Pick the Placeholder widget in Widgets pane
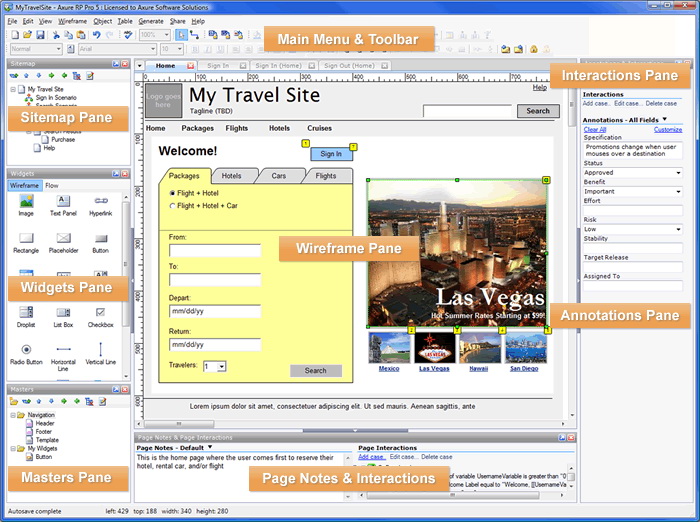The image size is (700, 522). point(63,238)
